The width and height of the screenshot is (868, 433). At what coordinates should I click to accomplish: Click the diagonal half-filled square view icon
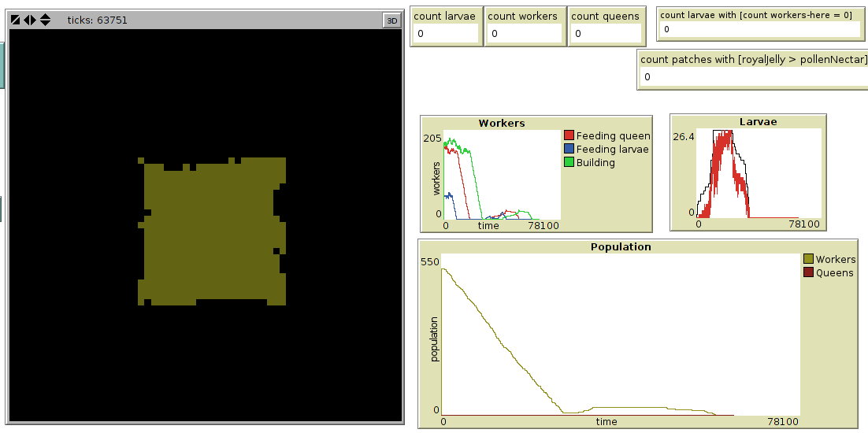click(x=16, y=20)
